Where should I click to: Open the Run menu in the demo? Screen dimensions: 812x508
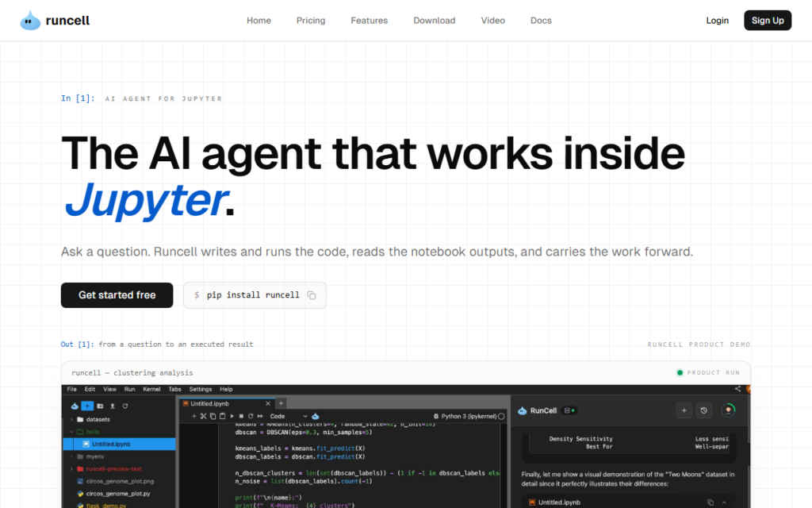[129, 389]
